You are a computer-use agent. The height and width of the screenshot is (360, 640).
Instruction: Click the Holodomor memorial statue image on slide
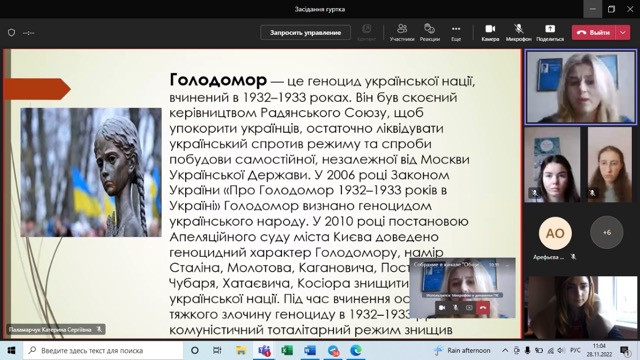point(91,172)
